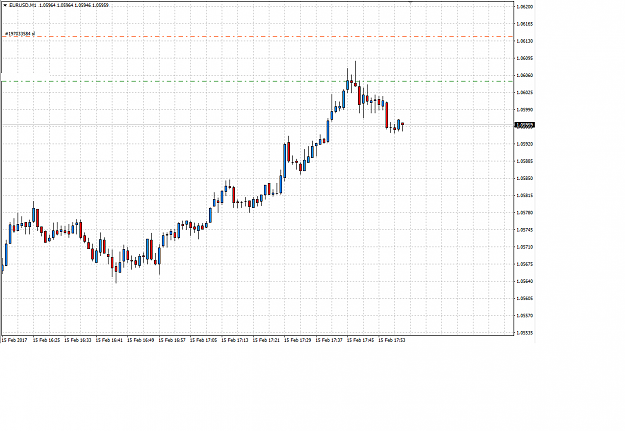Click the 15 Feb 17:45 time axis label

coord(361,340)
